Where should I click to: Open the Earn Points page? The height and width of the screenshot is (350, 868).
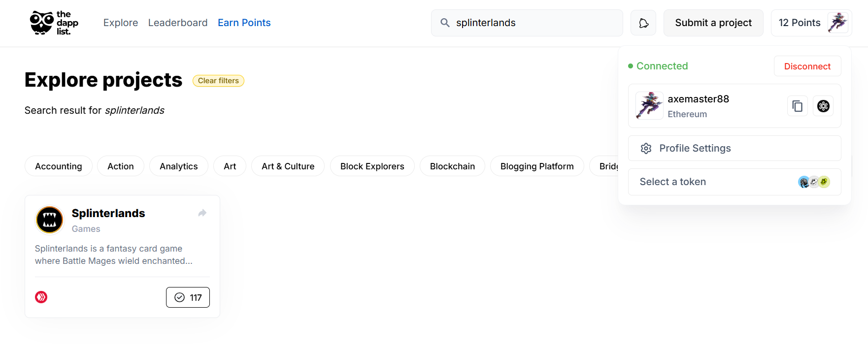pos(244,23)
